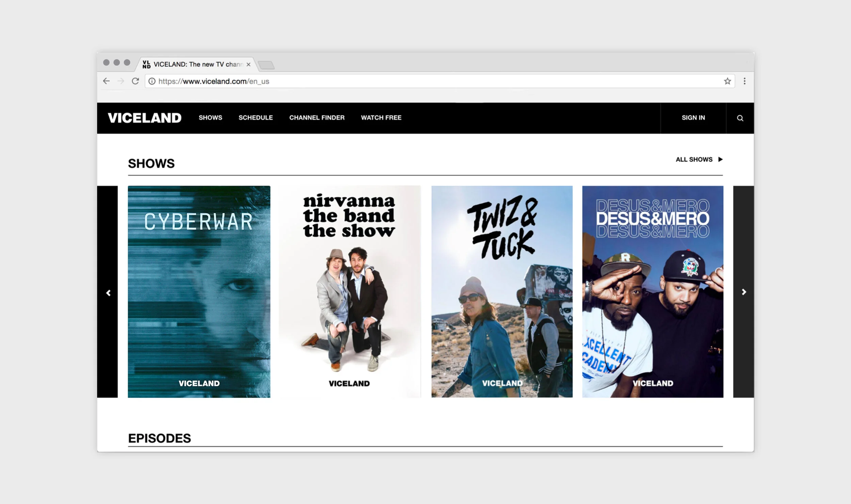851x504 pixels.
Task: Select Watch Free in the navbar
Action: 381,118
